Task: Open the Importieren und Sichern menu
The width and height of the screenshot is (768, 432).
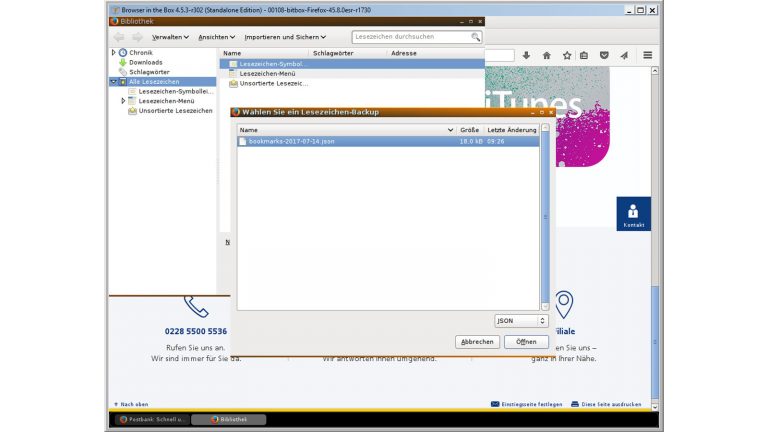Action: [284, 37]
